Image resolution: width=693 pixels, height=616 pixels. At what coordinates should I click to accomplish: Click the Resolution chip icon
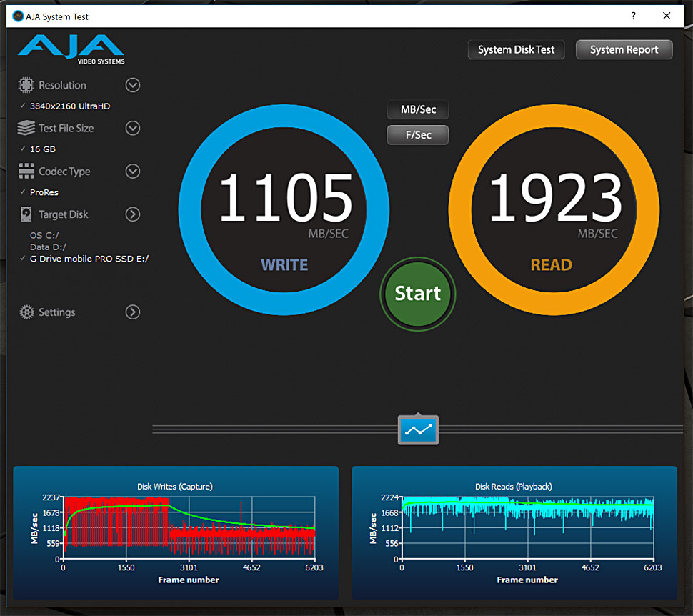click(26, 85)
